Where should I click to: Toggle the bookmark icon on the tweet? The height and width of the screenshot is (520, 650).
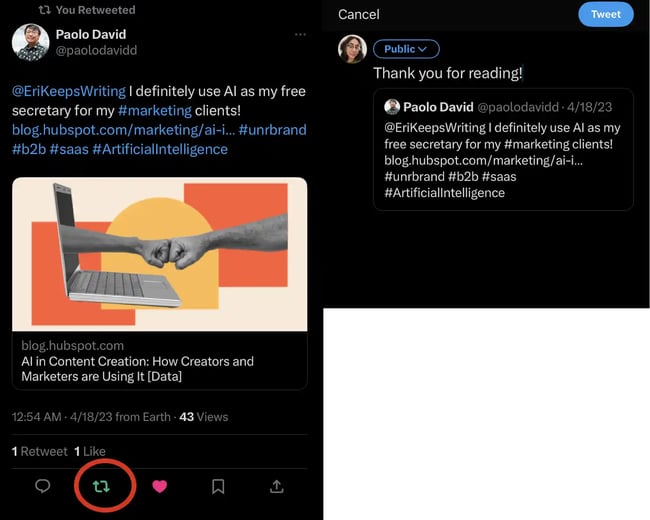point(218,486)
